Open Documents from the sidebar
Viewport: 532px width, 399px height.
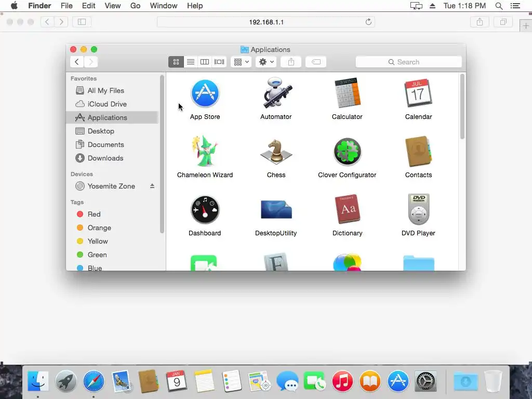tap(112, 144)
